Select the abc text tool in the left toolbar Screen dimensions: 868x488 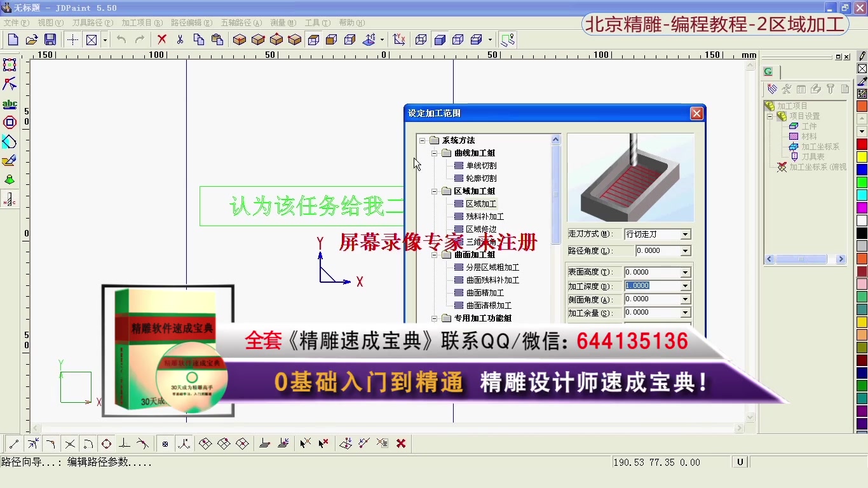(10, 104)
